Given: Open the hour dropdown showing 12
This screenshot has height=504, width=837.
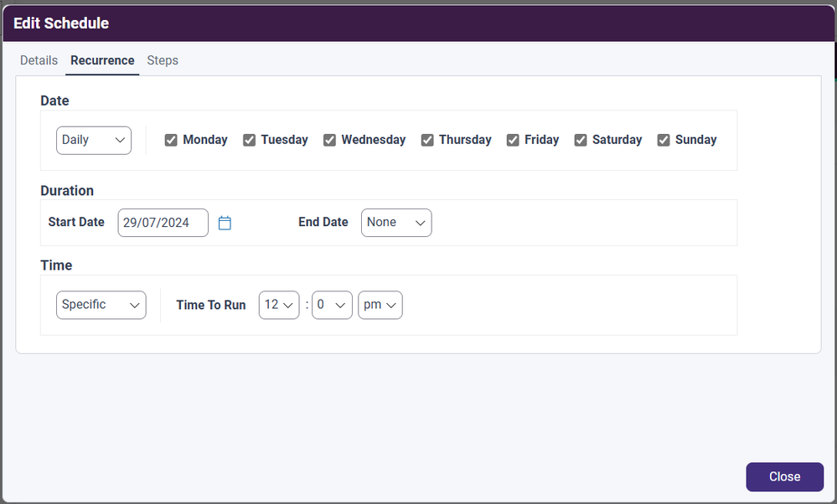Looking at the screenshot, I should [279, 305].
